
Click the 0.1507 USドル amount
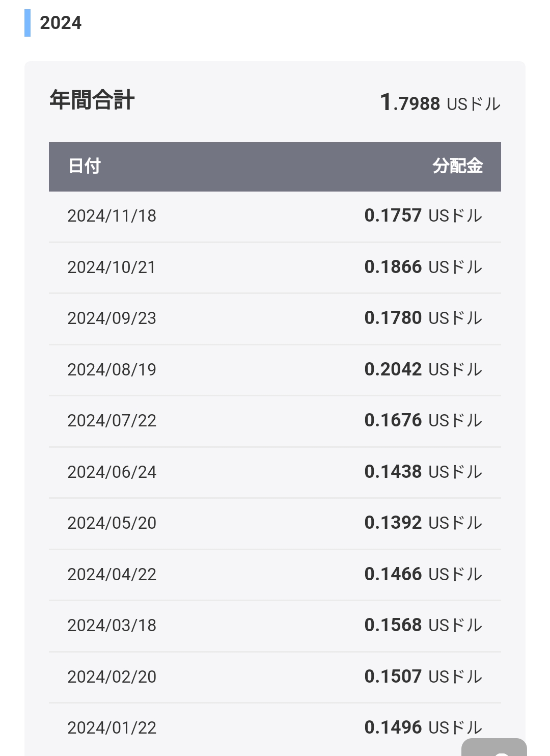pyautogui.click(x=423, y=677)
